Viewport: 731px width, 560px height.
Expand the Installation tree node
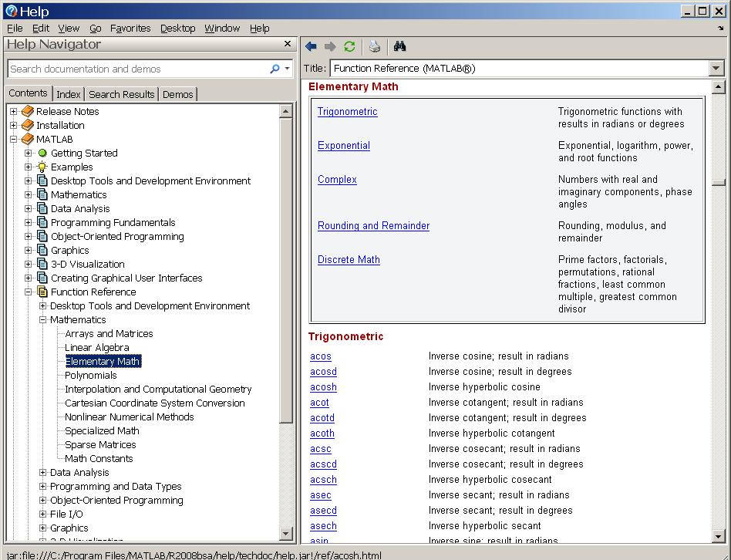click(14, 125)
